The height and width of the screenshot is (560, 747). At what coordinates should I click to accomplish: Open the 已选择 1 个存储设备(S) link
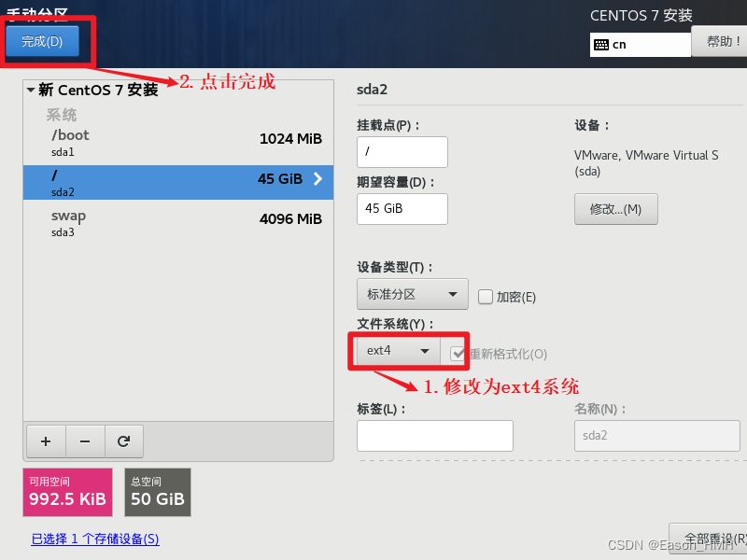tap(95, 539)
